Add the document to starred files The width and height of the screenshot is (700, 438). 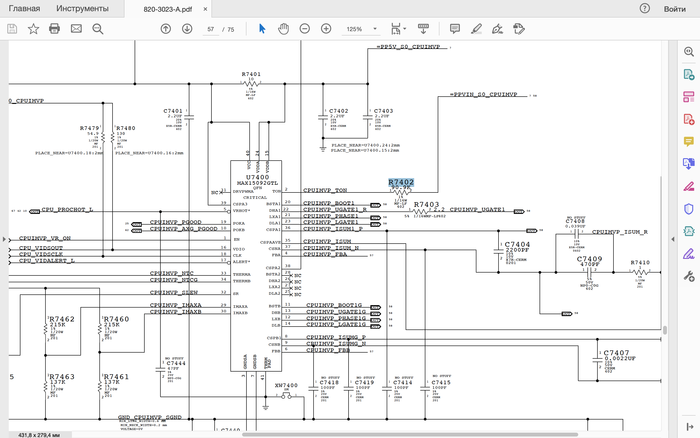pos(32,29)
